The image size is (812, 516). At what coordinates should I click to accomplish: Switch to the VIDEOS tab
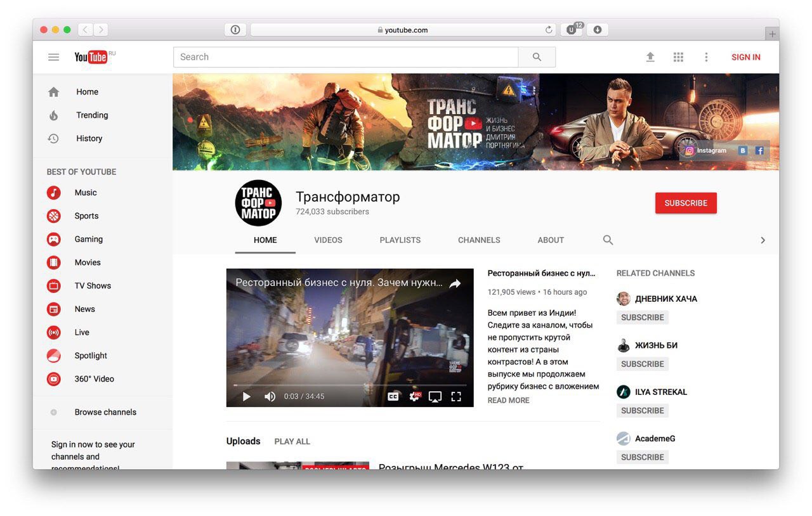pos(328,240)
